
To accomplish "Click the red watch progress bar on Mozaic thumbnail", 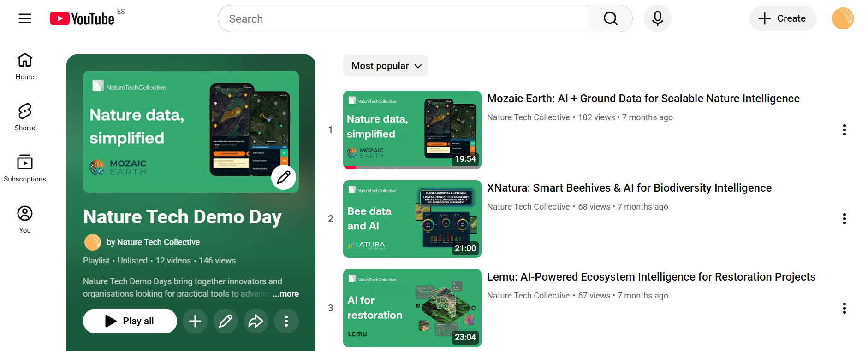I will (351, 168).
